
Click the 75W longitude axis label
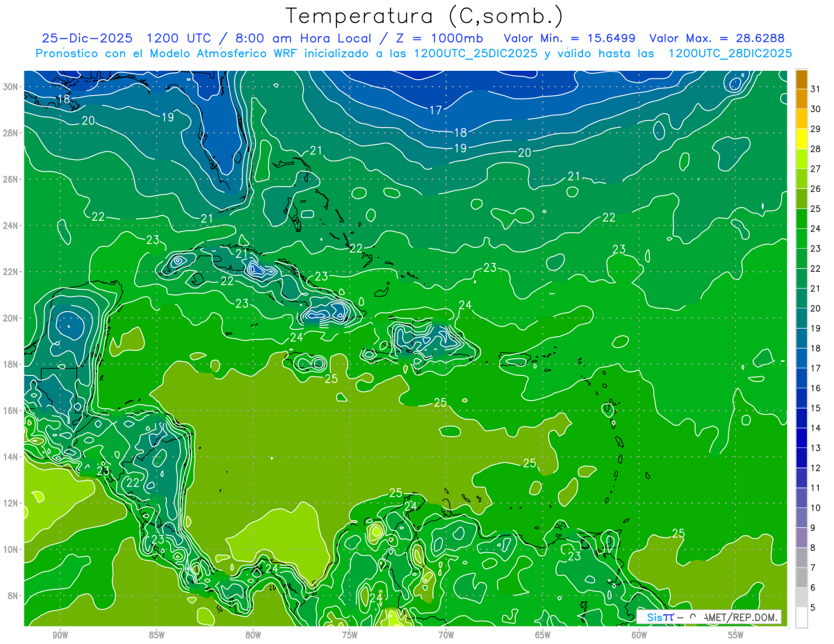350,635
